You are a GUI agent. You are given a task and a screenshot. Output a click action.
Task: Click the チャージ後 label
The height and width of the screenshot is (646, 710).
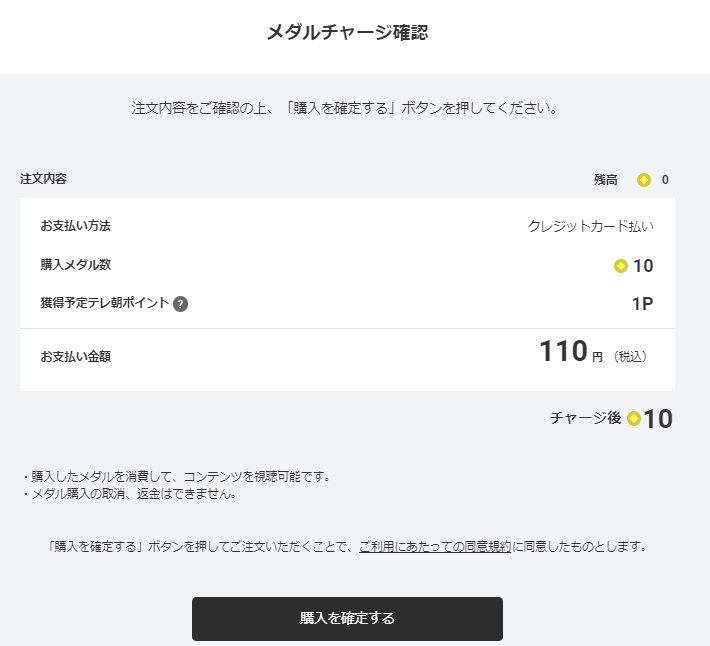[585, 418]
